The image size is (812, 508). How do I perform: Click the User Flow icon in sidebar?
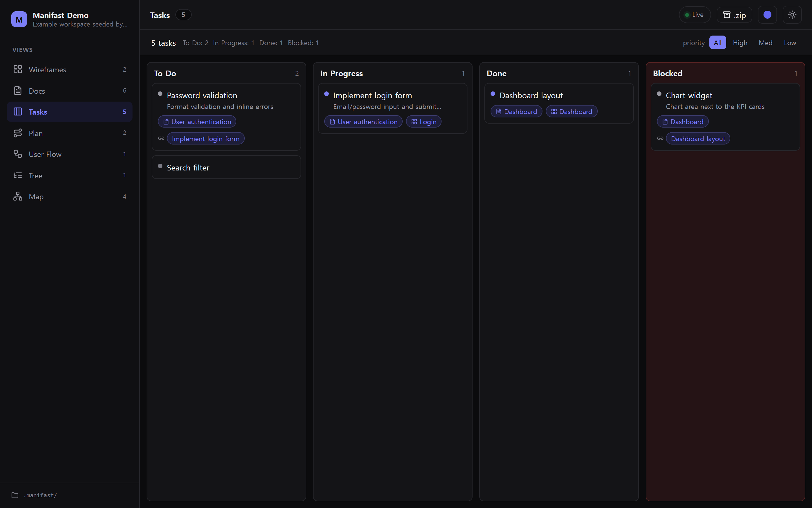tap(17, 154)
